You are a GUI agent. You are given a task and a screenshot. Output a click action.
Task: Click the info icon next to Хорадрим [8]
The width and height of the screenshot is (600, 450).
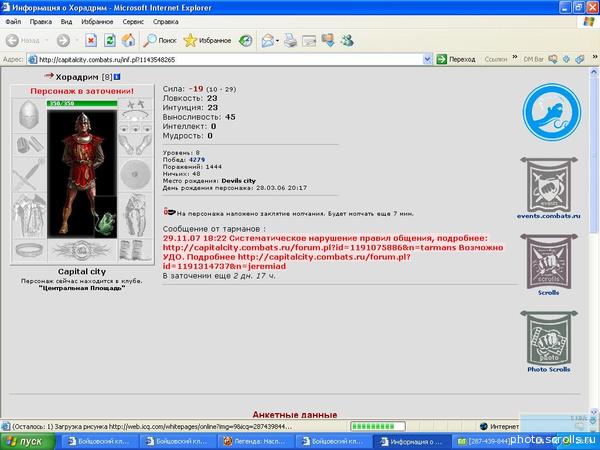(x=117, y=77)
